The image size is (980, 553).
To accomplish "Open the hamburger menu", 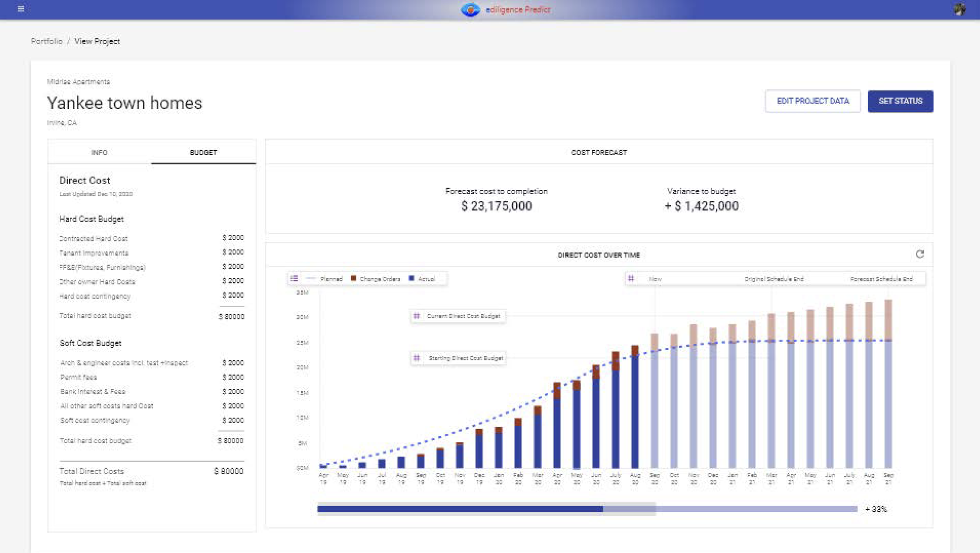I will tap(20, 9).
